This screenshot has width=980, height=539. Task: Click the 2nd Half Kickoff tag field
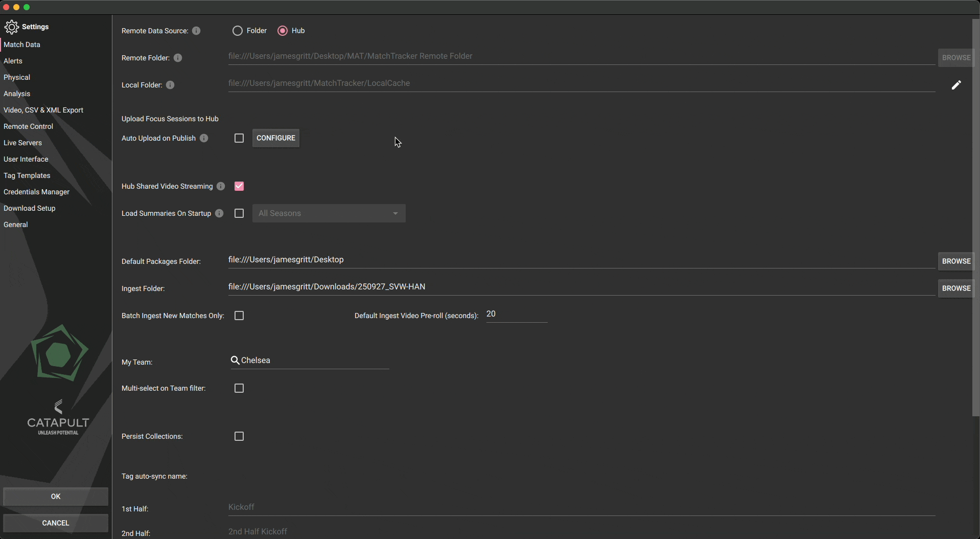tap(581, 532)
